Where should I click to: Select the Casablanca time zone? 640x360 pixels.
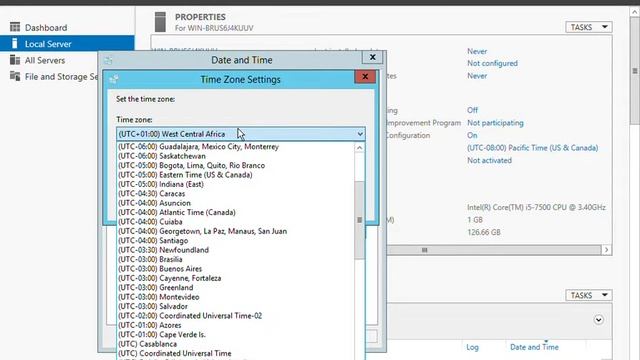click(147, 344)
